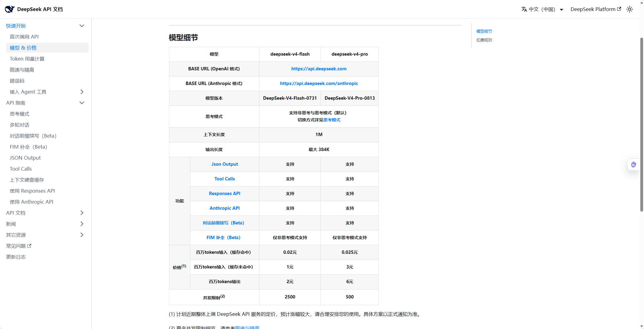Click DeepSeek-V4-Flash-0731 cell

click(290, 98)
